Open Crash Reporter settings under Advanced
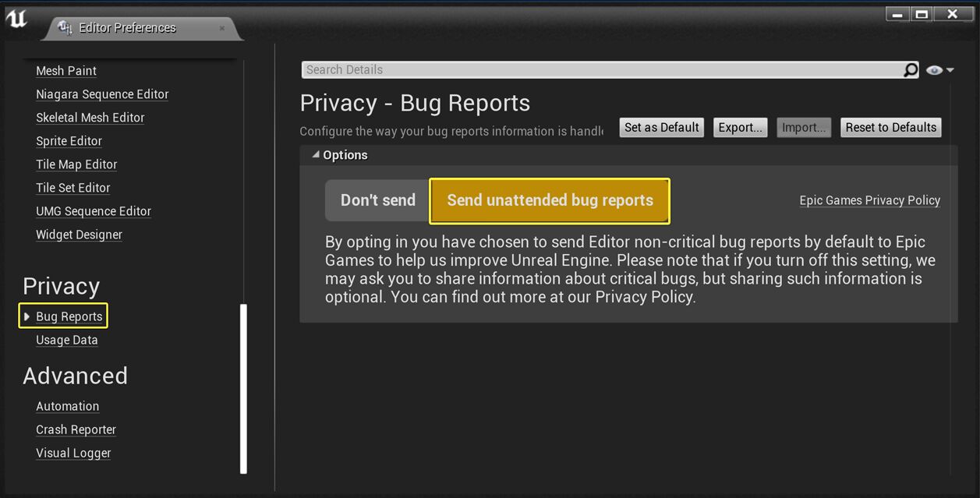 [76, 429]
